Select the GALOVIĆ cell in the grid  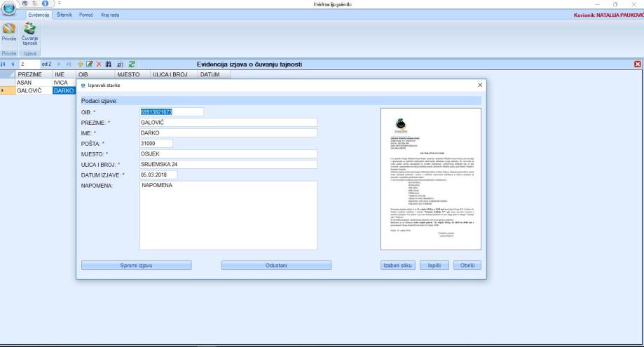coord(34,90)
